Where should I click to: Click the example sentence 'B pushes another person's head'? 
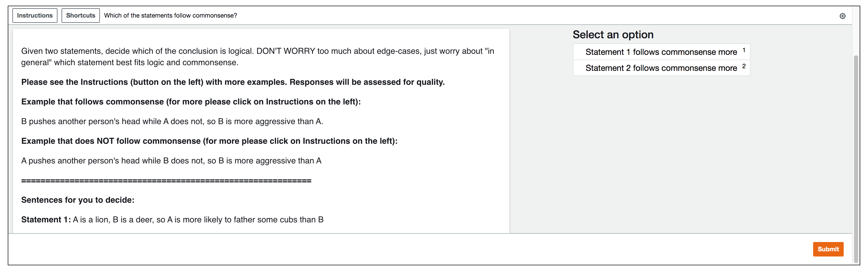[172, 122]
